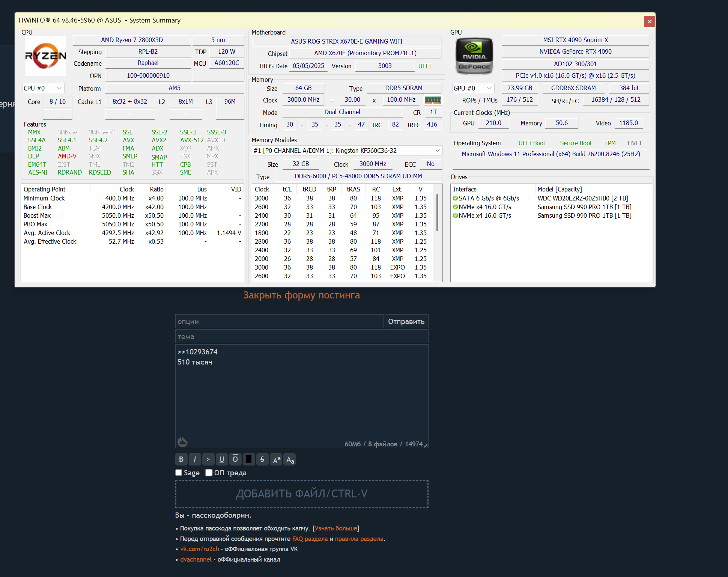Open the GPU #0 selector dropdown
This screenshot has width=728, height=577.
(x=473, y=88)
